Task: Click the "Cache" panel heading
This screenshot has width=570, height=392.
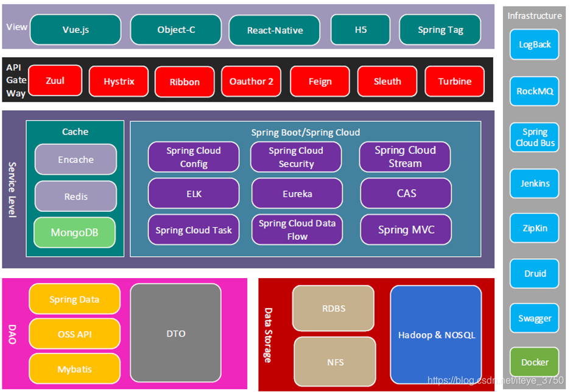Action: [75, 131]
